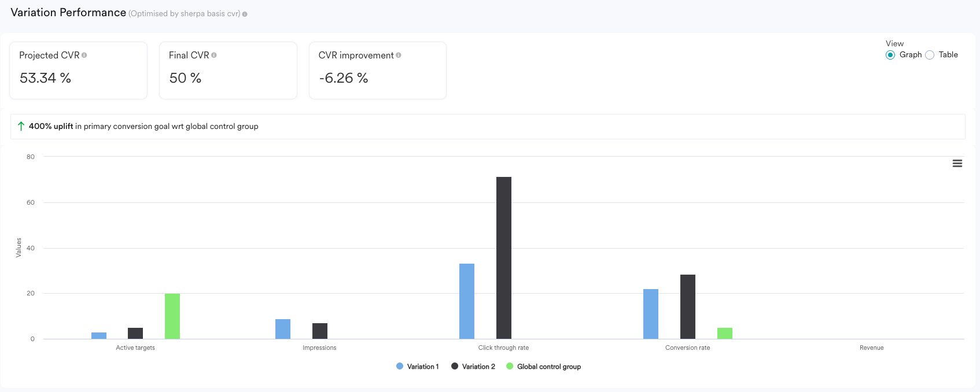Click info icon next to CVR improvement

(x=399, y=56)
